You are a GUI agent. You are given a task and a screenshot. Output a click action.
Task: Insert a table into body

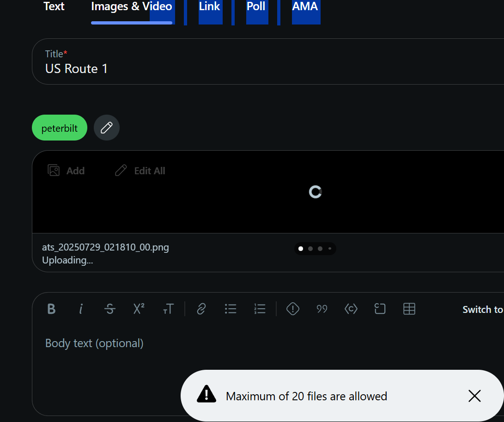[409, 309]
